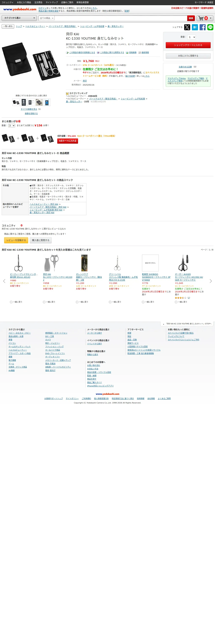Tick 一緒に買う for the ¥770 SHOBIDO scissors
Image resolution: width=215 pixels, height=644 pixels.
tap(143, 302)
